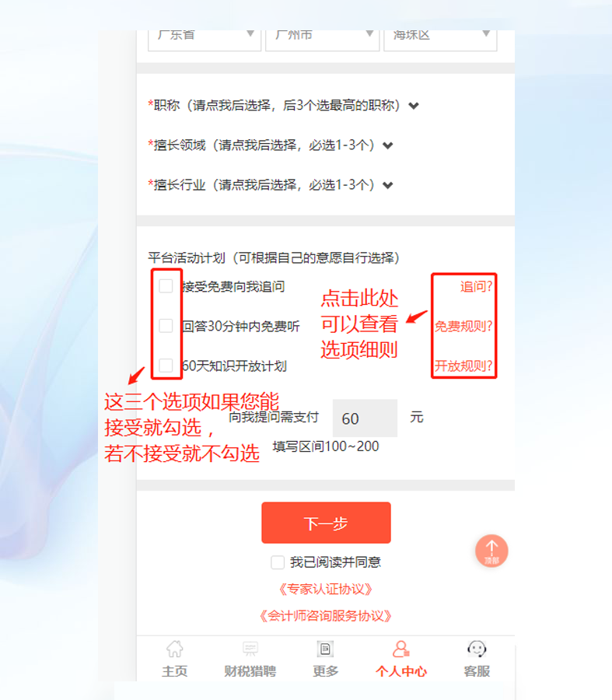Check the 我已阅读并同意 agreement box

pos(278,562)
